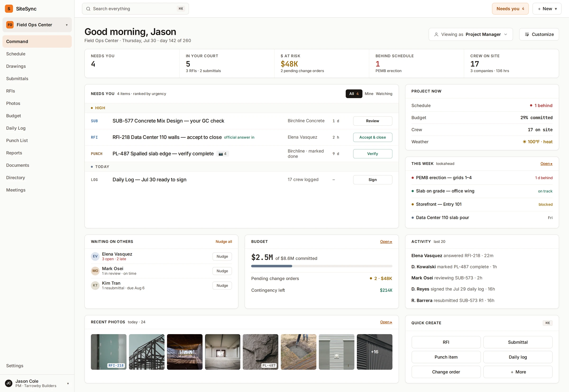Image resolution: width=569 pixels, height=392 pixels.
Task: Click the Search everything field
Action: pyautogui.click(x=135, y=9)
